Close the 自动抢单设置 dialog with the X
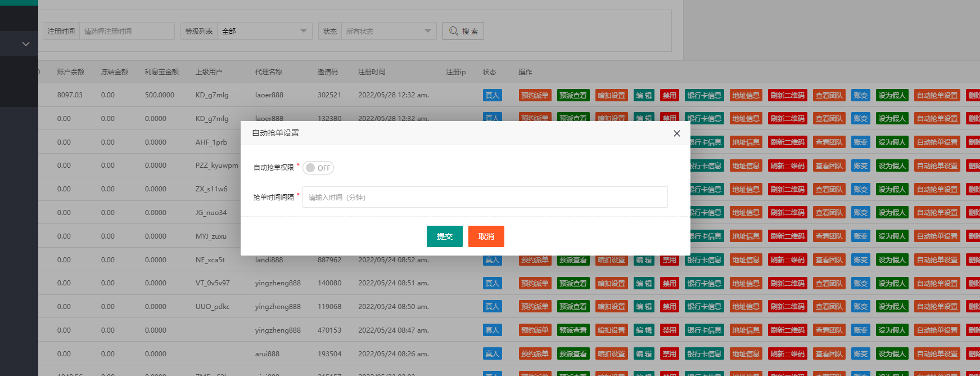This screenshot has height=376, width=980. 677,133
